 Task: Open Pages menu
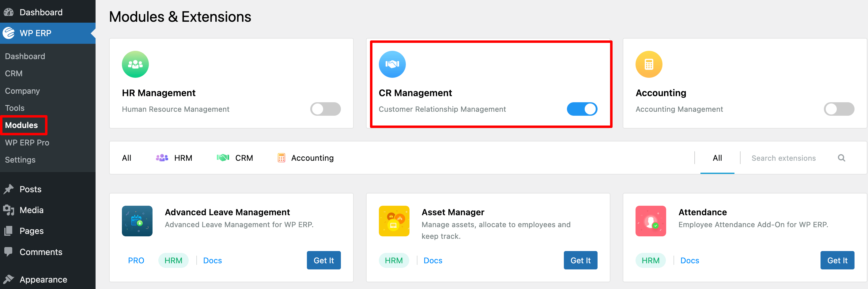coord(48,231)
